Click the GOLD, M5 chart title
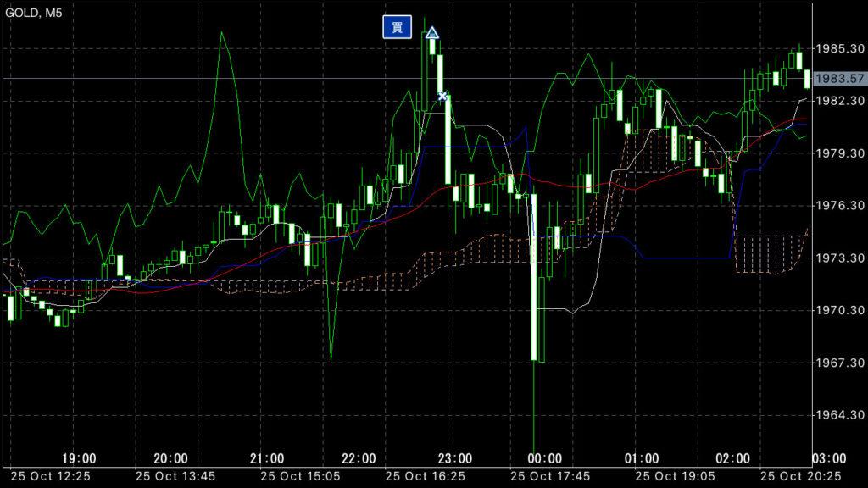The width and height of the screenshot is (868, 488). point(34,13)
